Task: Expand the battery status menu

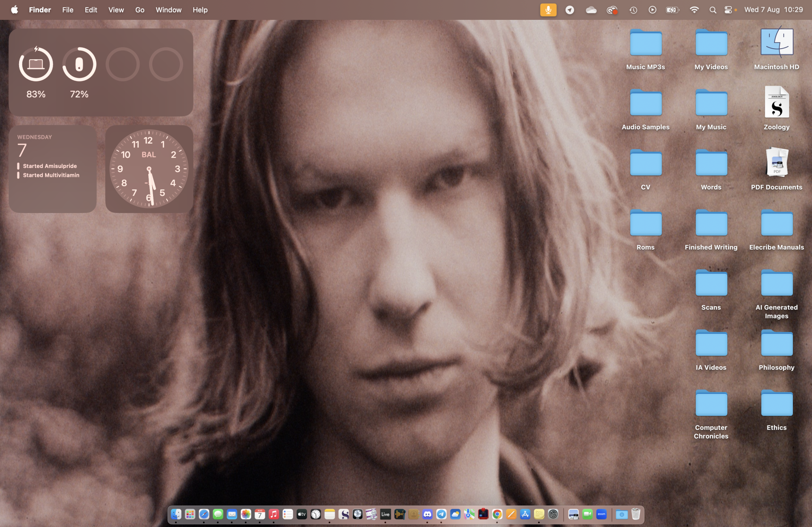Action: coord(672,10)
